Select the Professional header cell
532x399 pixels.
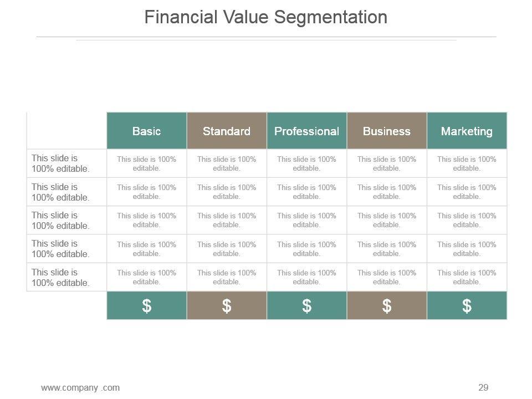coord(306,131)
